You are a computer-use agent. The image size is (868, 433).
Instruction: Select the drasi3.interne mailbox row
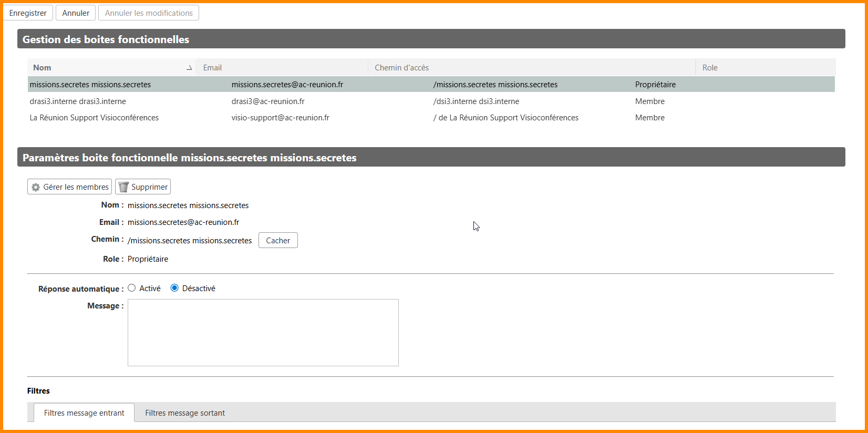click(x=78, y=101)
